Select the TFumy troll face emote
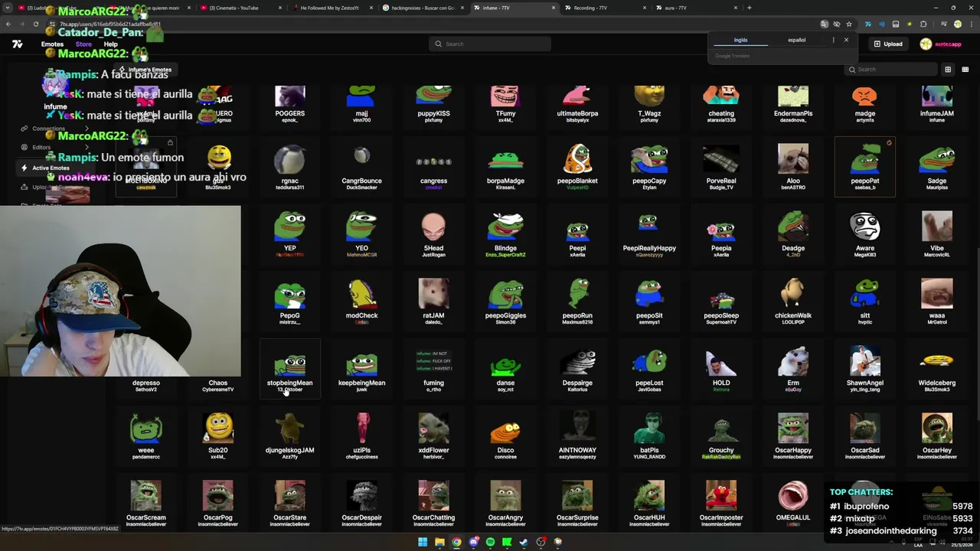 tap(505, 104)
